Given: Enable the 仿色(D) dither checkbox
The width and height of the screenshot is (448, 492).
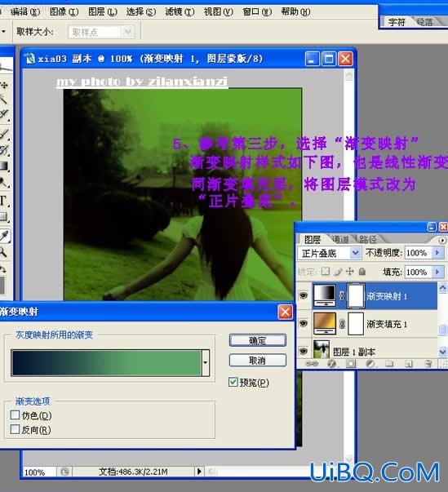Looking at the screenshot, I should pos(15,414).
